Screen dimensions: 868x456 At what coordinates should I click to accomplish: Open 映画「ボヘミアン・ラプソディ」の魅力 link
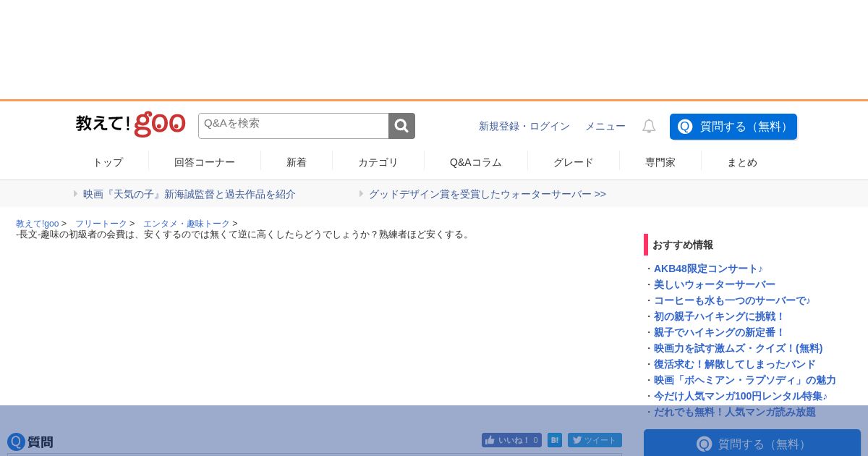(x=745, y=380)
